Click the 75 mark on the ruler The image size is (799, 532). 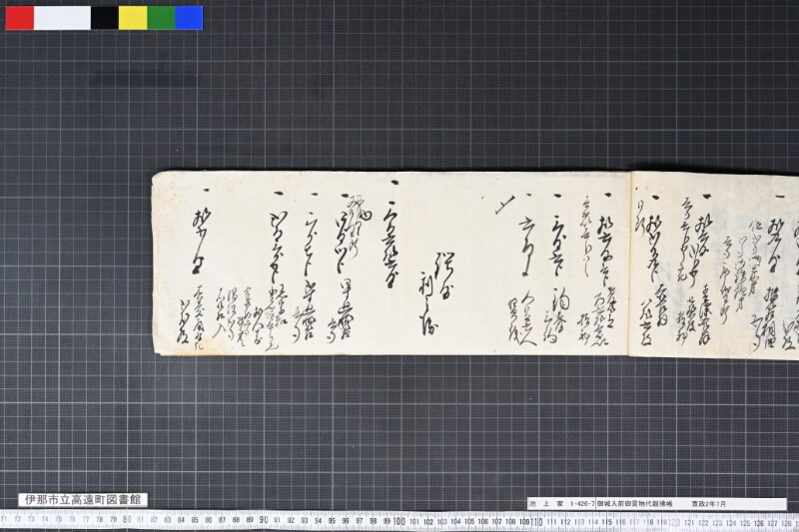(59, 519)
